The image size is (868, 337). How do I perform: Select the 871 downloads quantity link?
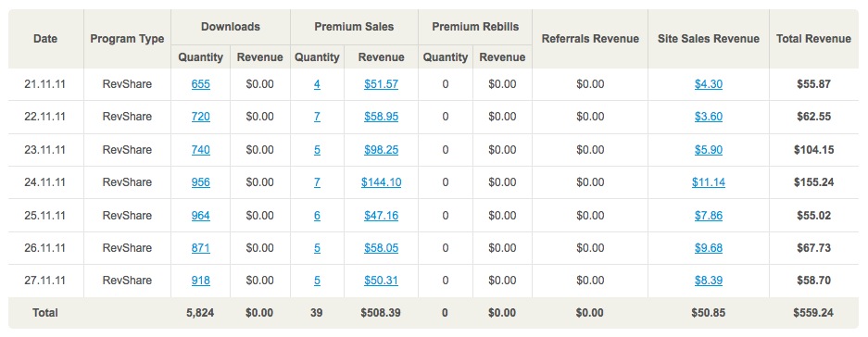pos(200,248)
